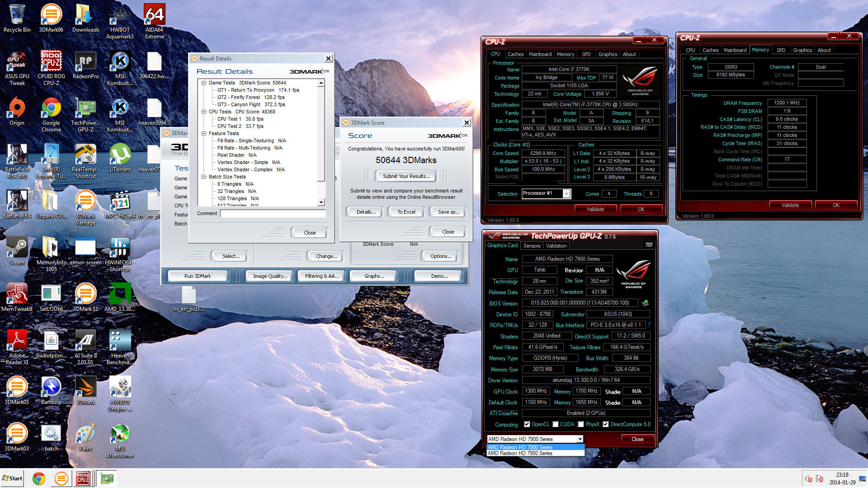This screenshot has height=488, width=868.
Task: Open the HWBOT Aquamark3 shortcut
Action: click(x=120, y=21)
